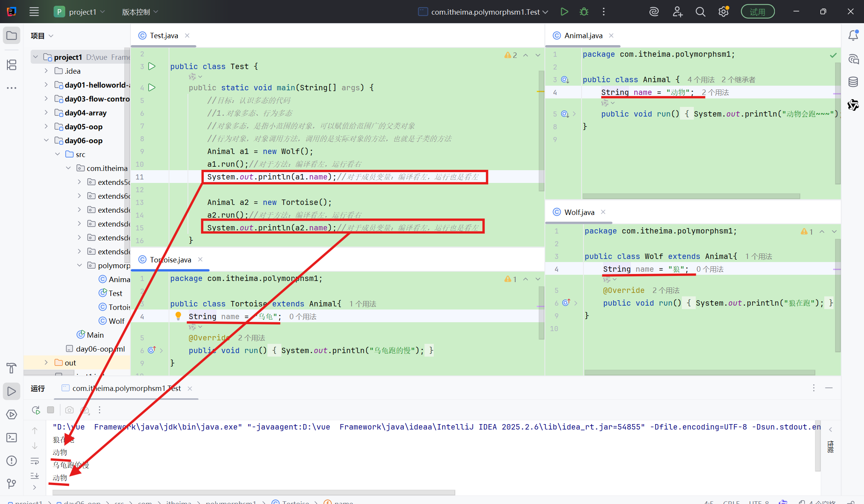This screenshot has width=864, height=504.
Task: Click the Search Everywhere magnifier icon
Action: point(700,12)
